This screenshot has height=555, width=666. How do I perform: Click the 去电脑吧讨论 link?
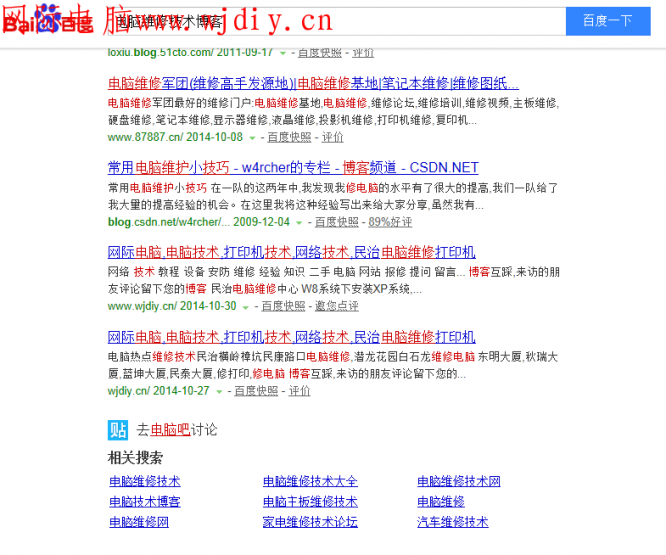(177, 430)
